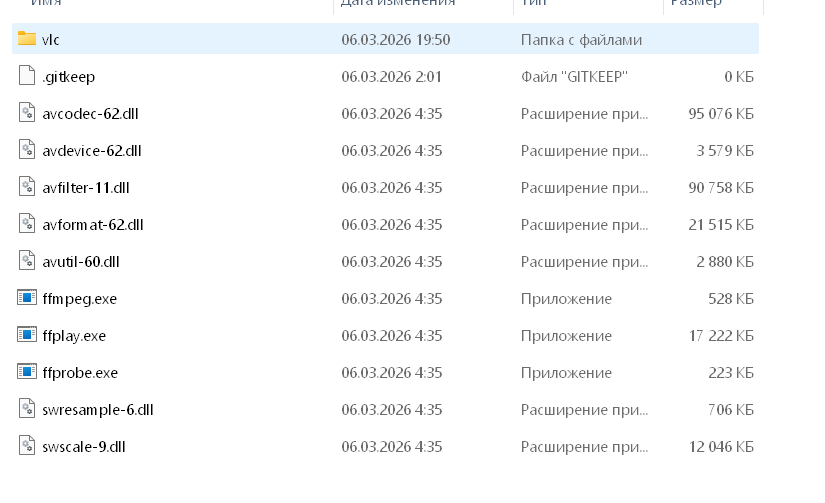This screenshot has height=503, width=825.
Task: Click the Файл "GITKEEP" type cell
Action: tap(575, 77)
